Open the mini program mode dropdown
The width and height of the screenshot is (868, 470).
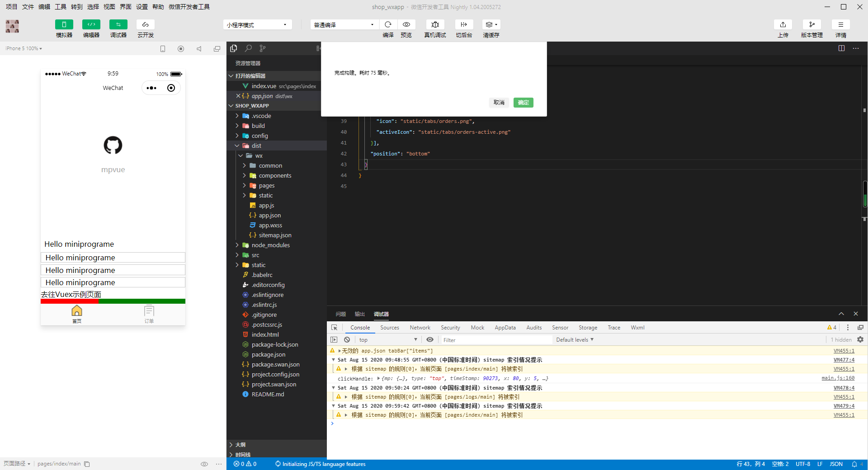coord(257,25)
